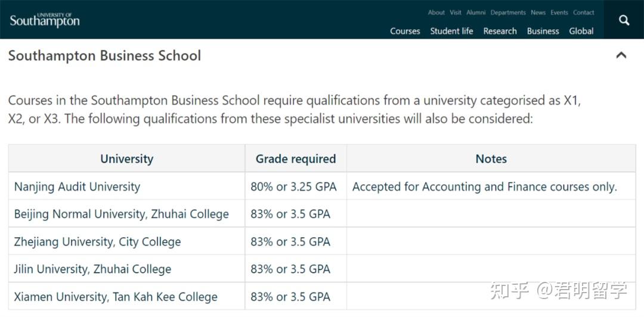644x317 pixels.
Task: Click the Xiamen University, Tan Kah Kee College row
Action: tap(116, 297)
